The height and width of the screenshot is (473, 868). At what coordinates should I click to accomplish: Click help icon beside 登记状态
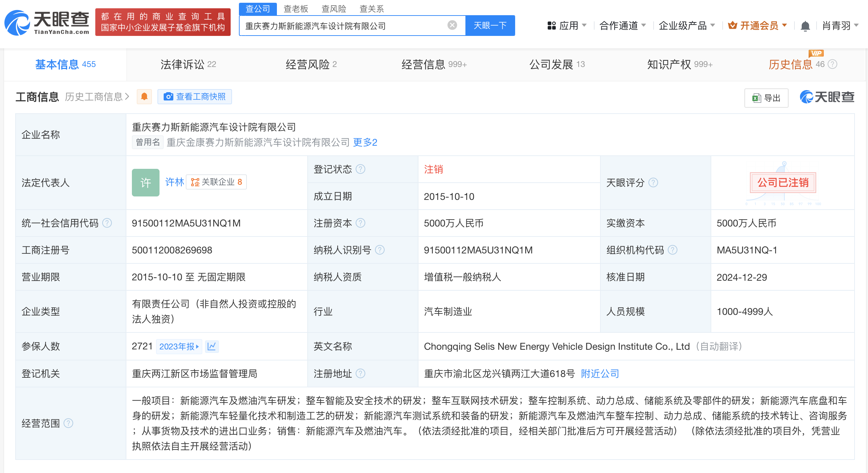(360, 169)
